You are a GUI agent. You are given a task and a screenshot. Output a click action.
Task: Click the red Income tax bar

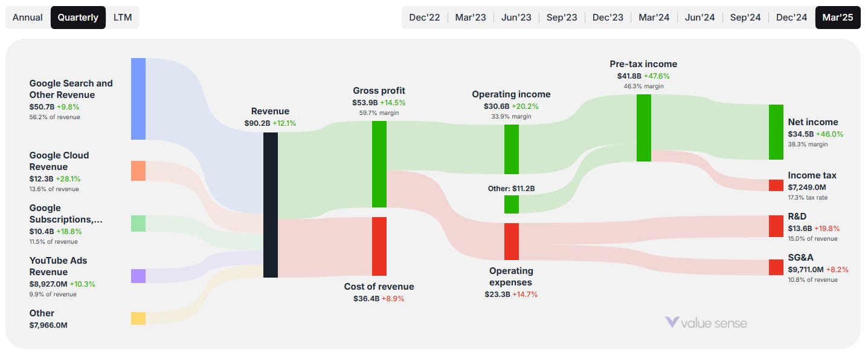776,185
